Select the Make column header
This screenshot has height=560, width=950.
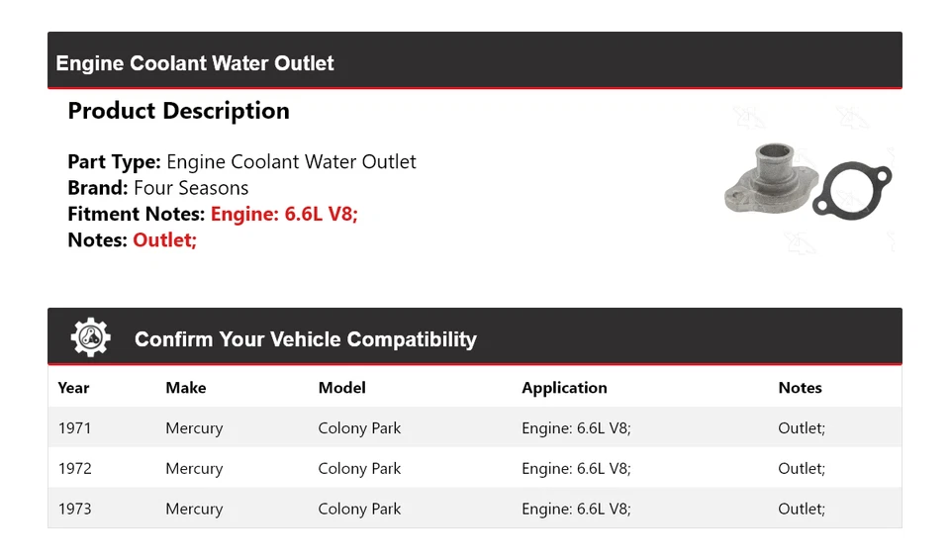pyautogui.click(x=186, y=388)
